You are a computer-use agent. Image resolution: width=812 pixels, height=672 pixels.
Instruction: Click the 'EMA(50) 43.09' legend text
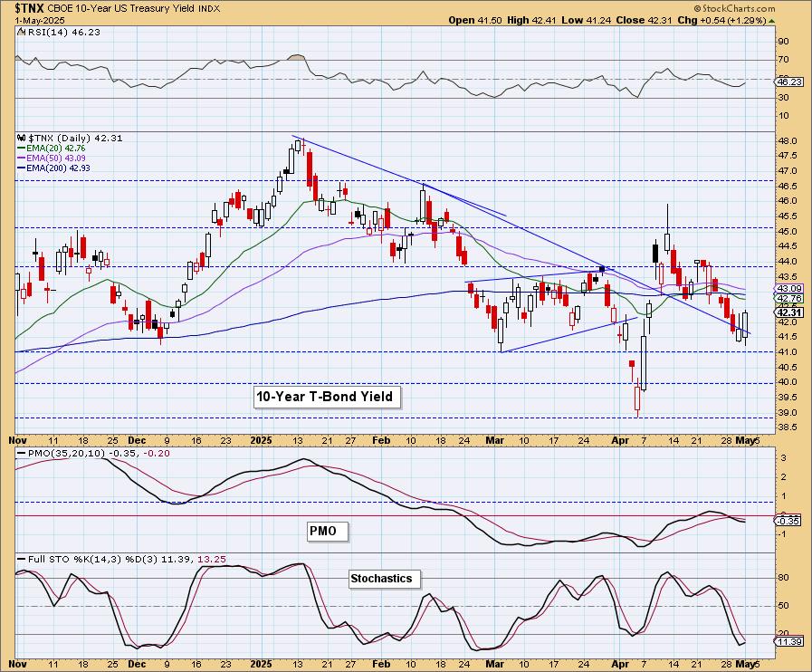[x=56, y=158]
